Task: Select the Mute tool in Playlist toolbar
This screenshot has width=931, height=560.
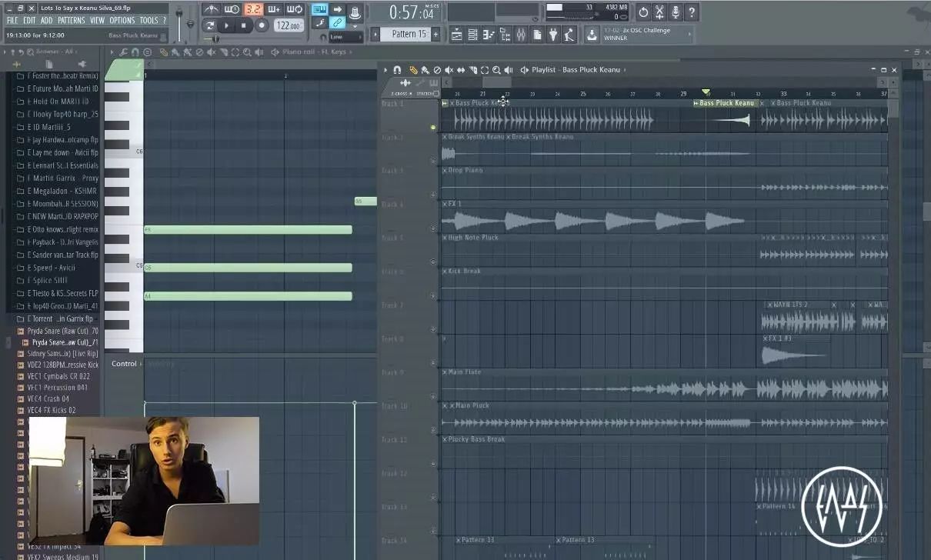Action: coord(449,70)
